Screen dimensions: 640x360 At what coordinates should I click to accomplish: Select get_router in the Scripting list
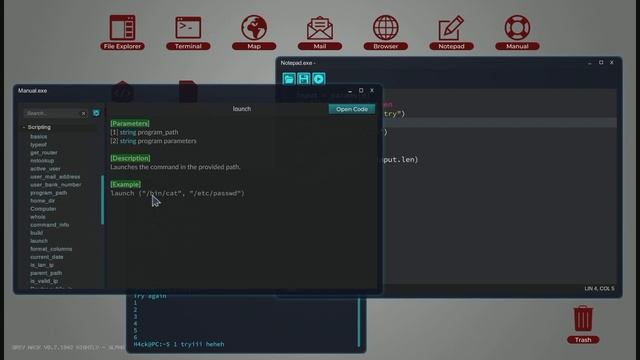[44, 153]
